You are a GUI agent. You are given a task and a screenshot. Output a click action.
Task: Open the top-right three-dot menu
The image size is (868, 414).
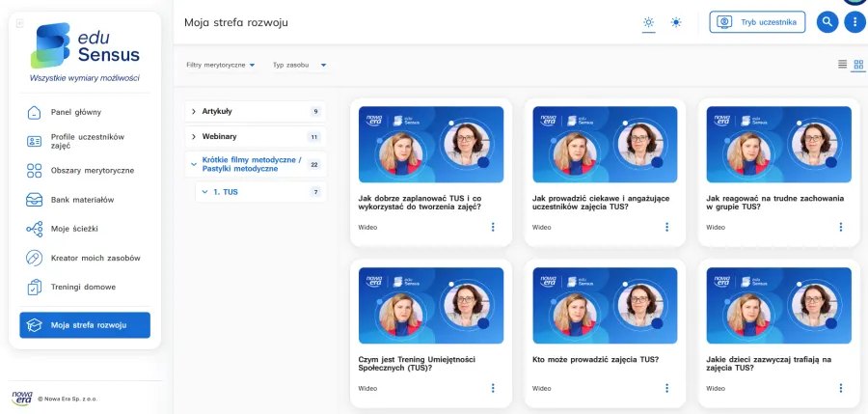tap(854, 22)
